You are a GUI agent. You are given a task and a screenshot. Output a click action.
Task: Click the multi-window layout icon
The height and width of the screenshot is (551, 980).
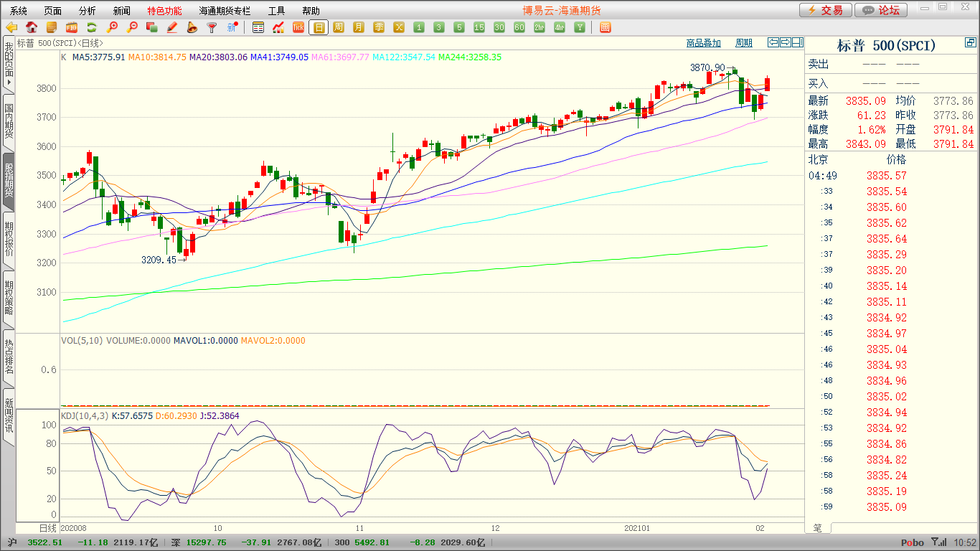(x=605, y=27)
